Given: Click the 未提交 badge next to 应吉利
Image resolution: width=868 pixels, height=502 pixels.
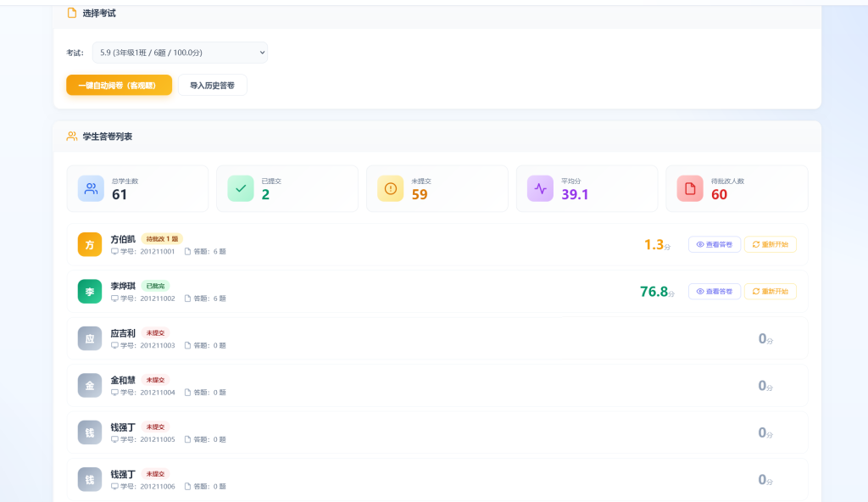Looking at the screenshot, I should pos(156,333).
